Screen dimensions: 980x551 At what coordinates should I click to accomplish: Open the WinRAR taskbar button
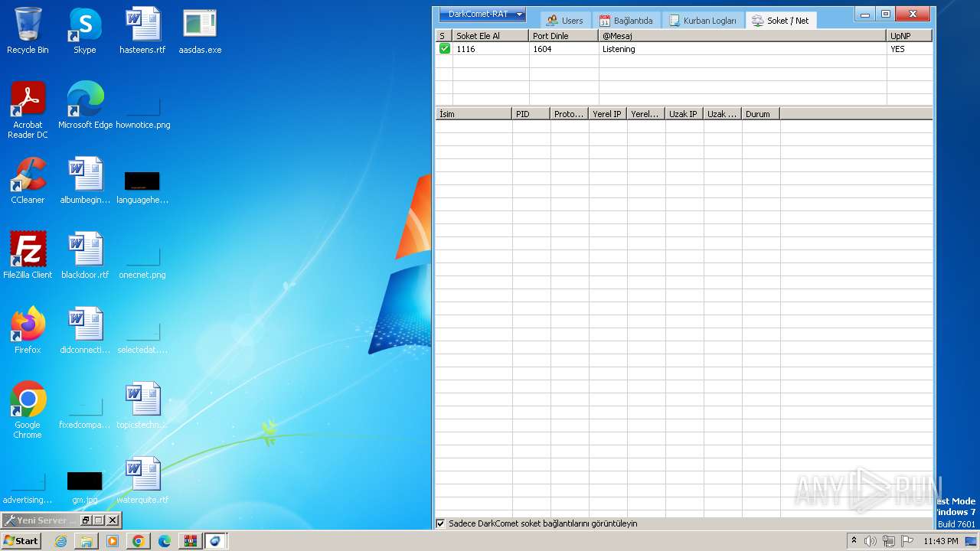(190, 541)
